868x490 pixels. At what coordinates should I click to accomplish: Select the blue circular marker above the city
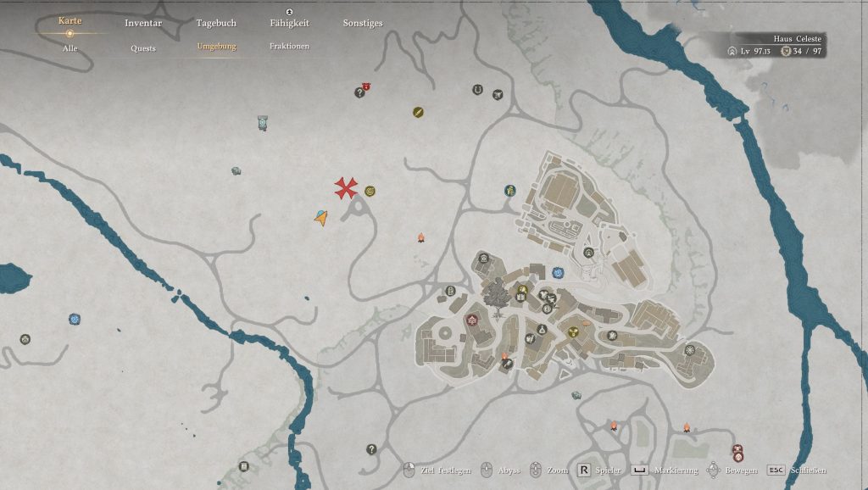(x=558, y=272)
